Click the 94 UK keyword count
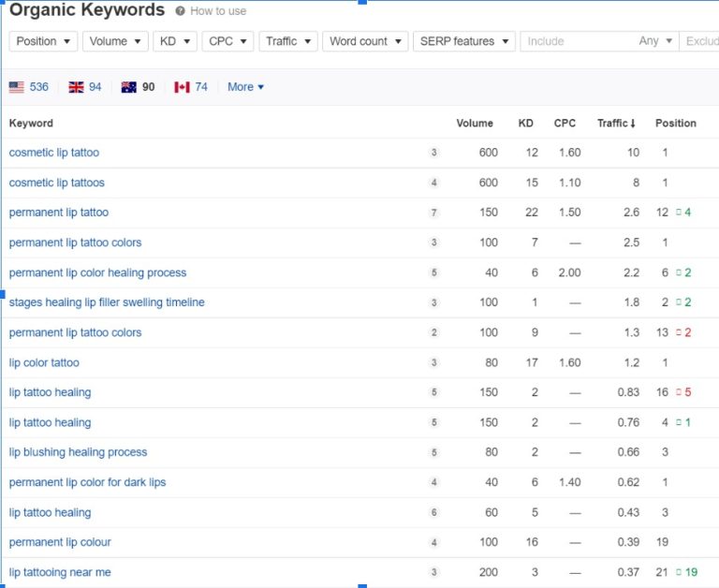719x588 pixels. pyautogui.click(x=95, y=87)
